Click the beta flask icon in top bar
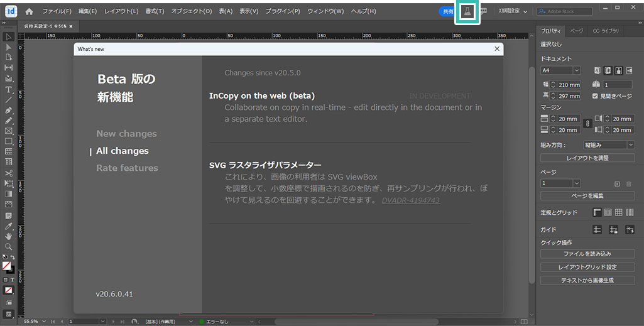This screenshot has width=644, height=326. [467, 11]
